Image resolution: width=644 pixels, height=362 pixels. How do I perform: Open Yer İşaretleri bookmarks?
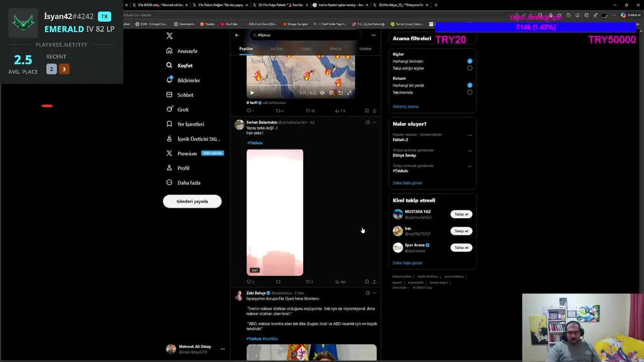(185, 124)
